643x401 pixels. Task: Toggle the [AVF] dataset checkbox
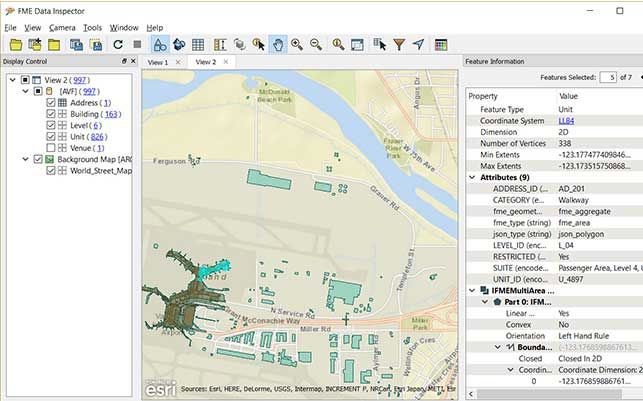pyautogui.click(x=38, y=91)
